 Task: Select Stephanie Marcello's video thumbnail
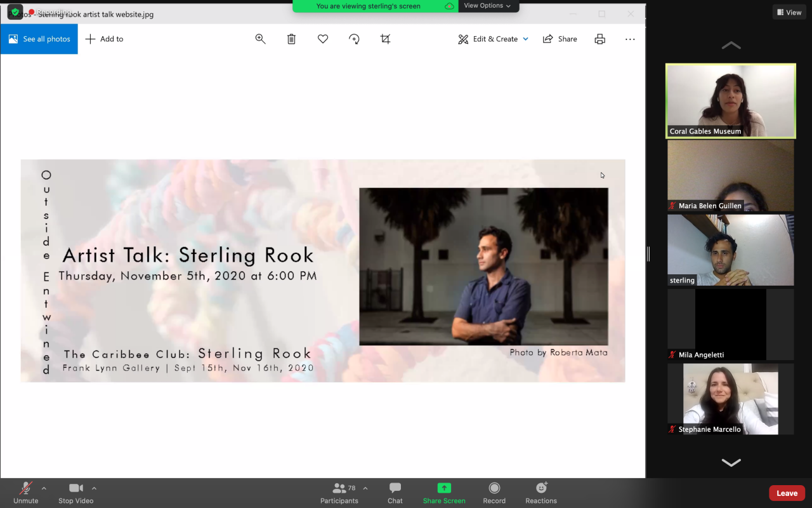coord(730,399)
